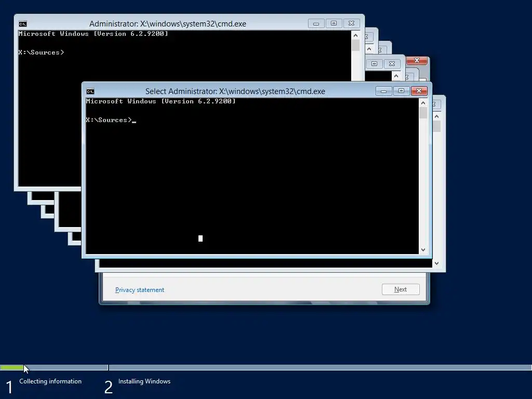Close the back Administrator cmd window at top left

352,23
